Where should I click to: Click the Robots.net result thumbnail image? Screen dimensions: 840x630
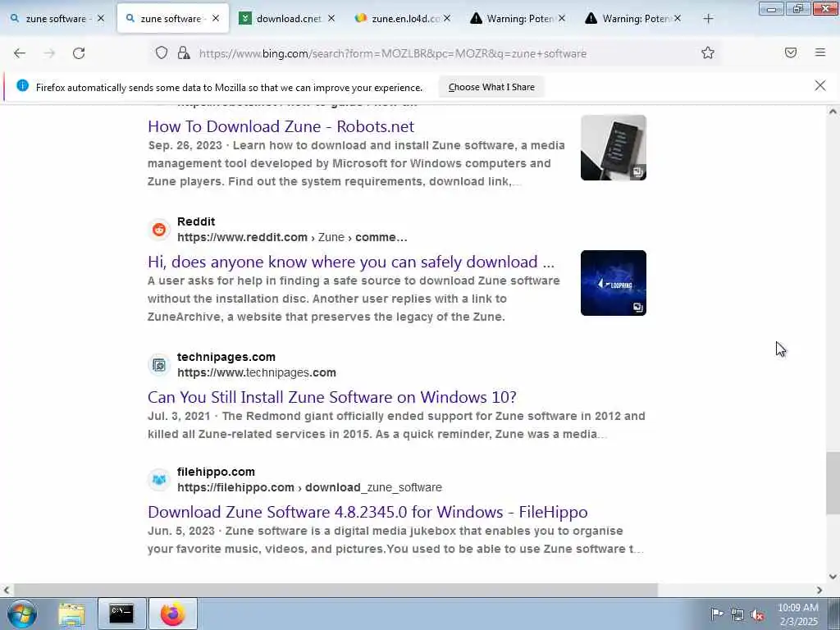click(614, 148)
